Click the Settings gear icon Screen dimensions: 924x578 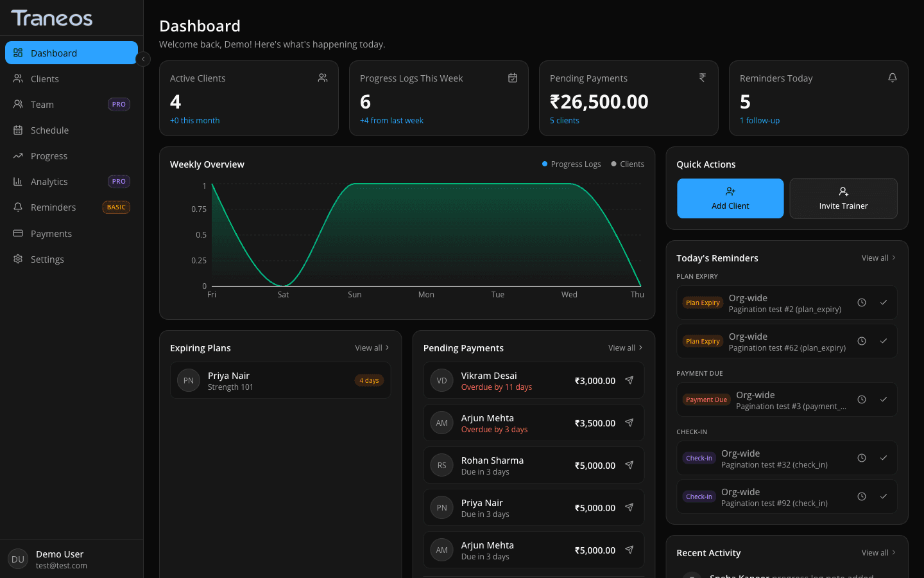(x=18, y=259)
